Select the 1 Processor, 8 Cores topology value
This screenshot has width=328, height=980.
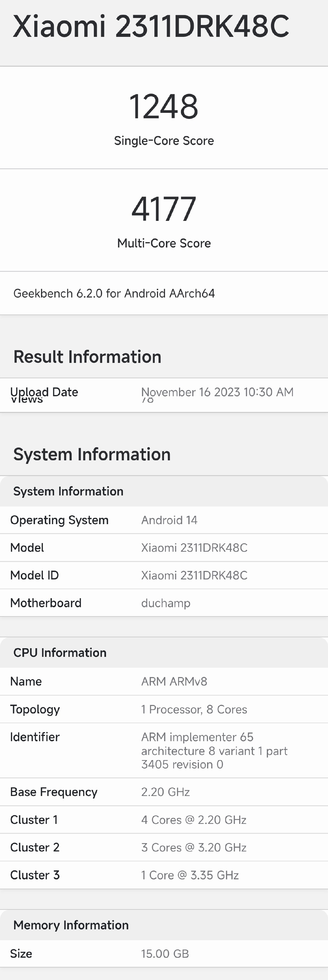tap(194, 709)
